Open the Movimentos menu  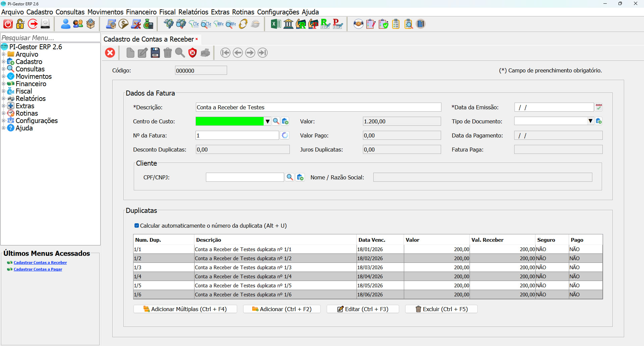(105, 12)
